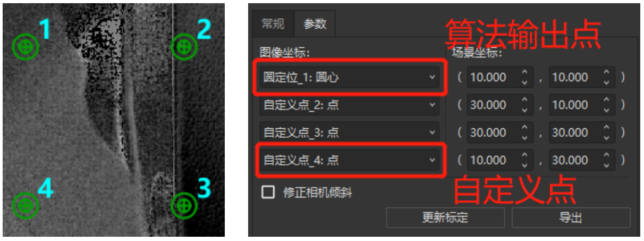The image size is (644, 241).
Task: Increase third row scene Y value
Action: (x=607, y=128)
